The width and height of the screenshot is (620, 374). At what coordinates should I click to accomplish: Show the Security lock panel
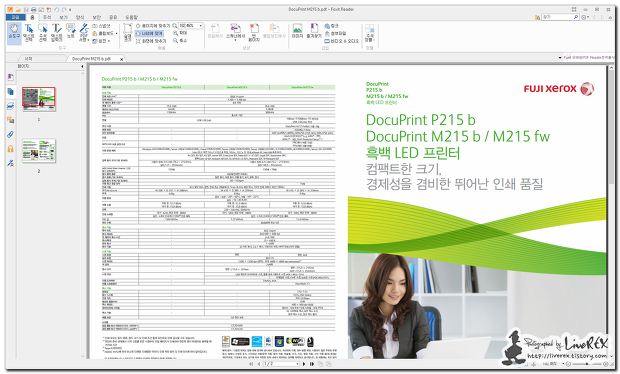point(10,149)
